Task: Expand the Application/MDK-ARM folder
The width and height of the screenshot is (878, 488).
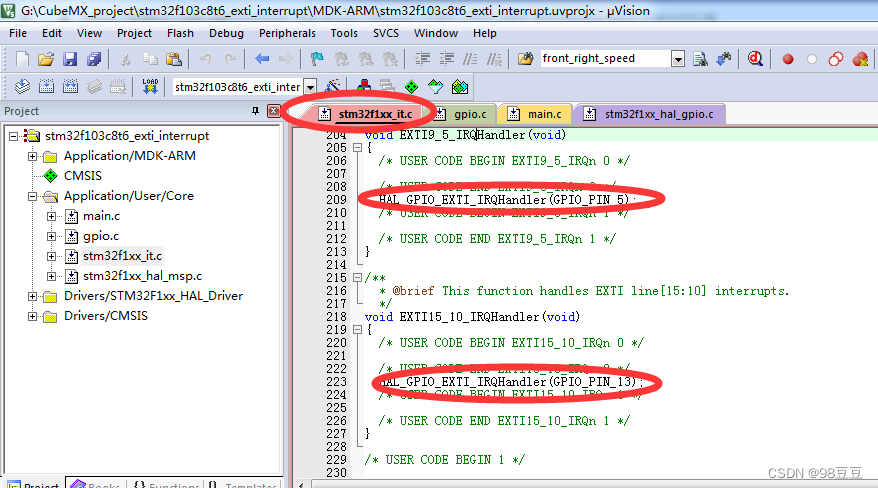Action: 32,156
